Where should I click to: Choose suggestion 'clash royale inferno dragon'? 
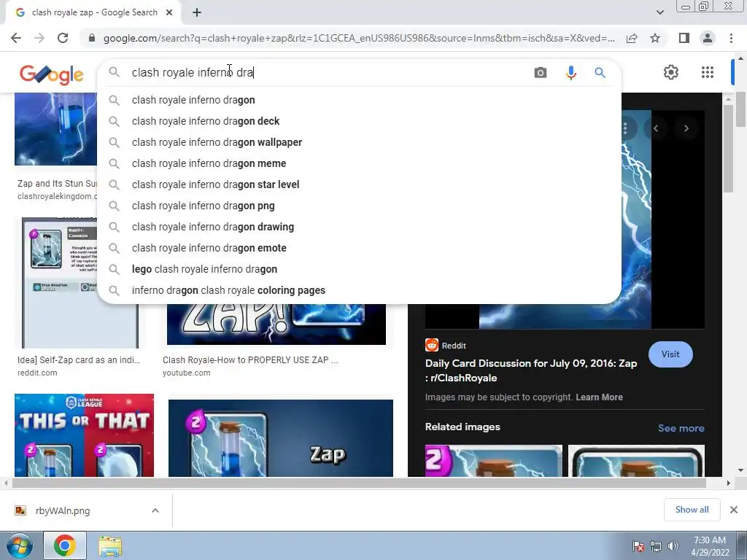(x=359, y=100)
